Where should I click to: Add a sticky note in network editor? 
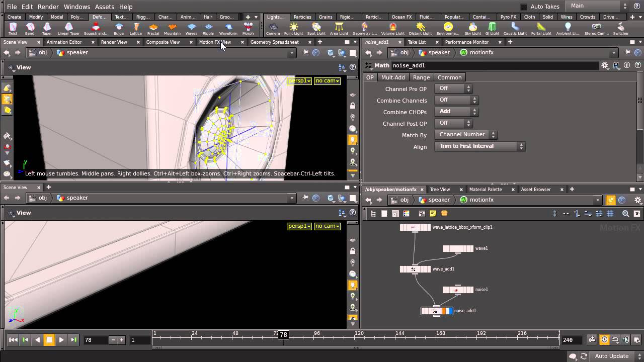[x=433, y=214]
